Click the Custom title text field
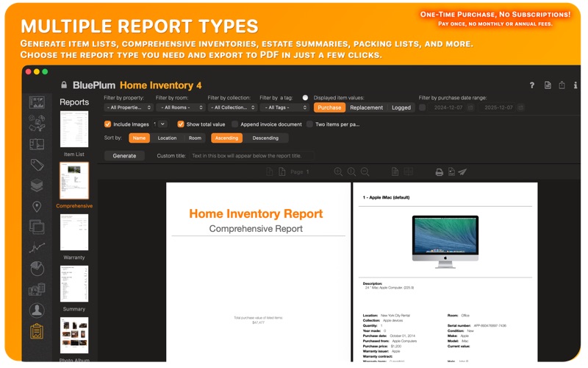 click(252, 155)
